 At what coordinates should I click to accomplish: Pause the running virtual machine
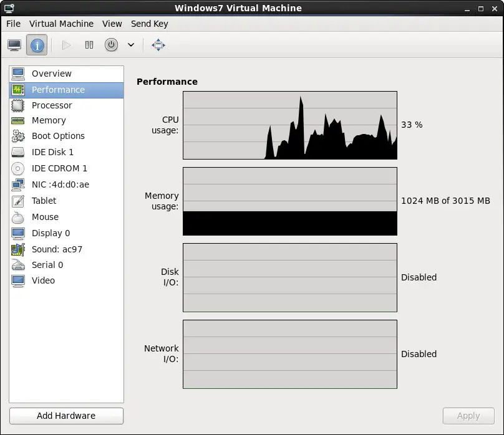tap(89, 44)
